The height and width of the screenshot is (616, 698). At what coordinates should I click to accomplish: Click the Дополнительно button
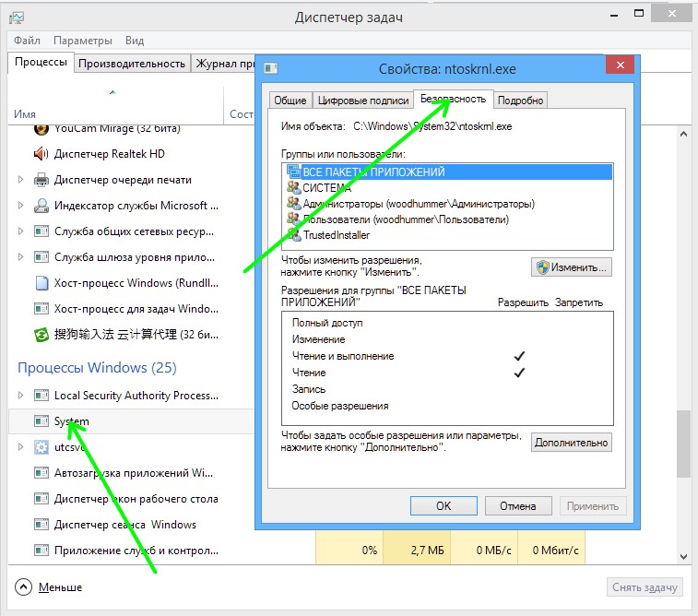pos(572,443)
